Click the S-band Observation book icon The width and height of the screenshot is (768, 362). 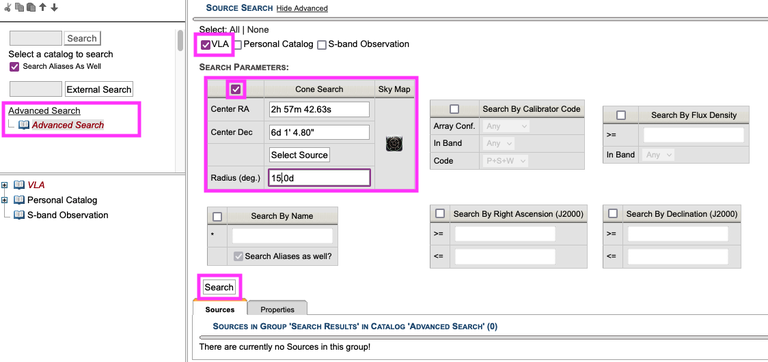[19, 215]
